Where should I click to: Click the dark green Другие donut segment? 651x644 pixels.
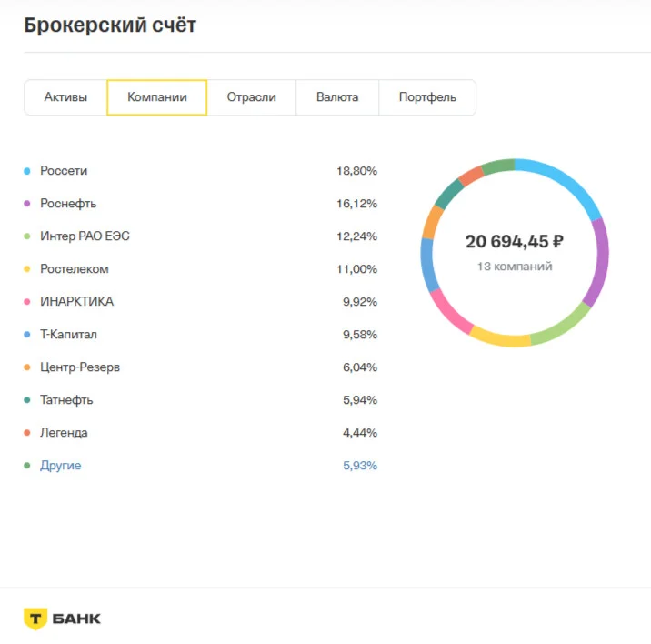tap(498, 166)
